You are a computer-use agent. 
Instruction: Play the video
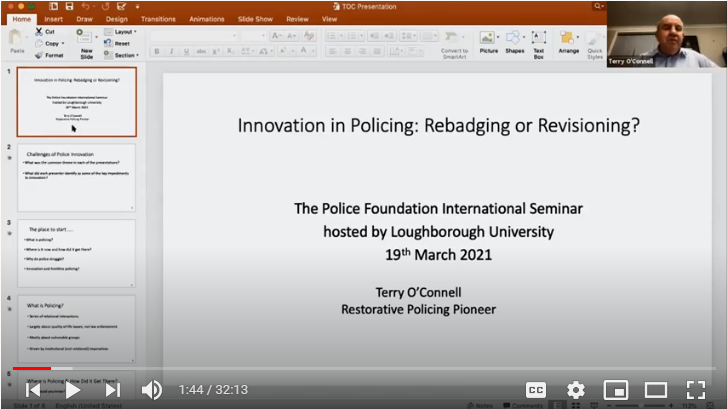72,390
